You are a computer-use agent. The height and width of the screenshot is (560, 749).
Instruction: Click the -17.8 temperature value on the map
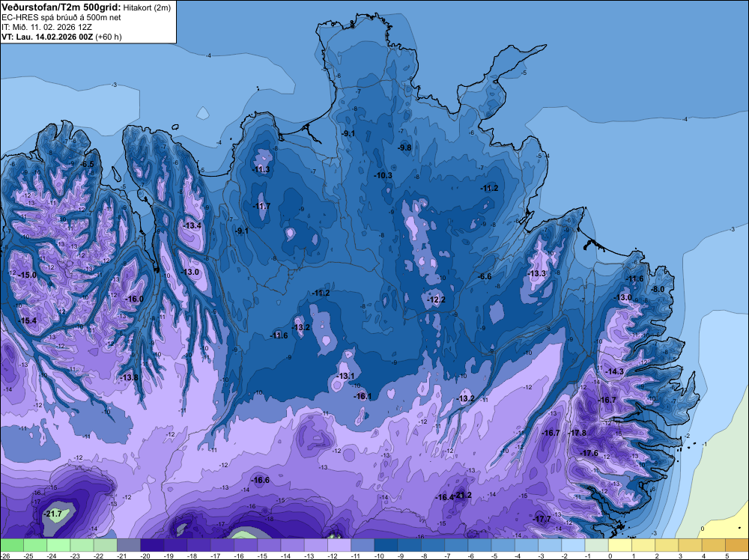[x=577, y=433]
